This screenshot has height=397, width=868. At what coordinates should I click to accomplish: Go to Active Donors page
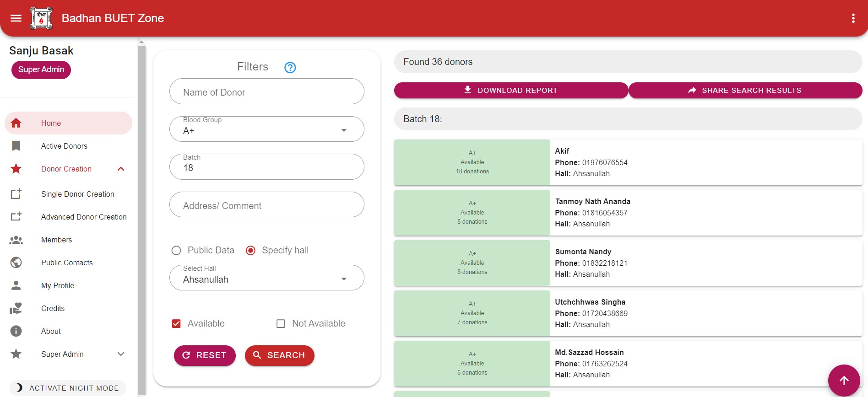(x=64, y=146)
